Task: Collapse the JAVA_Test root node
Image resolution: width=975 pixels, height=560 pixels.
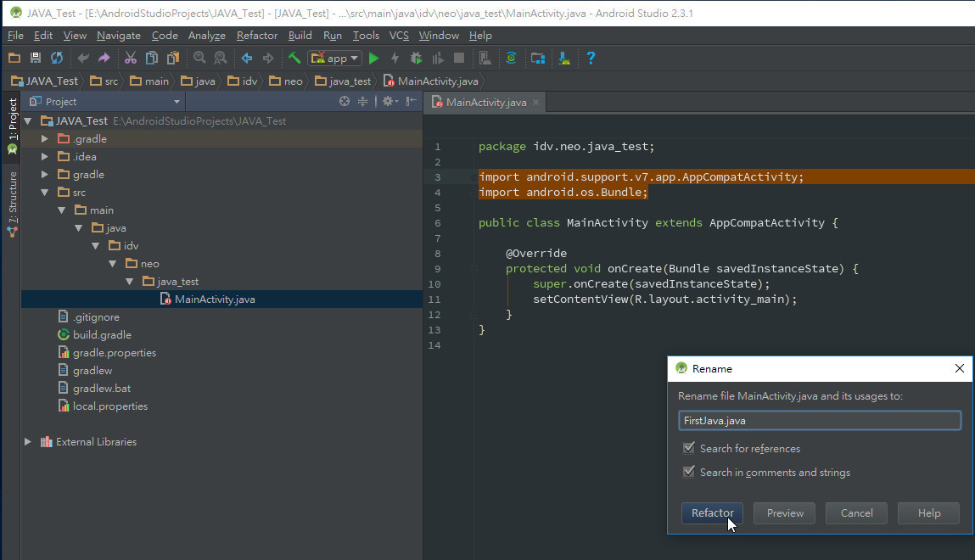Action: pos(28,121)
